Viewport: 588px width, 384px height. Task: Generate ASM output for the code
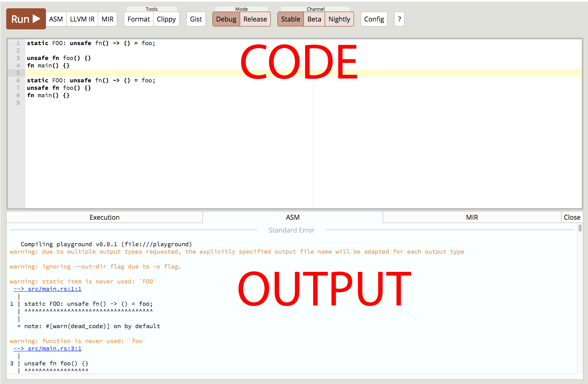(56, 19)
